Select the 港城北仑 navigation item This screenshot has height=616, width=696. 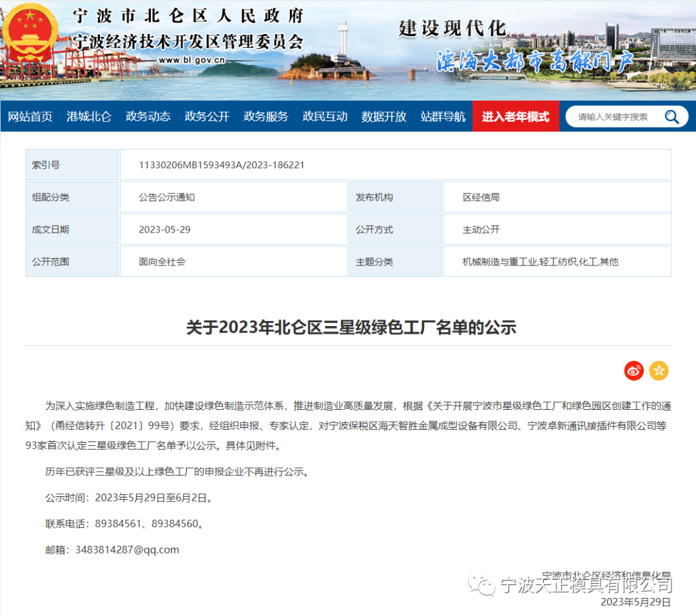[89, 117]
